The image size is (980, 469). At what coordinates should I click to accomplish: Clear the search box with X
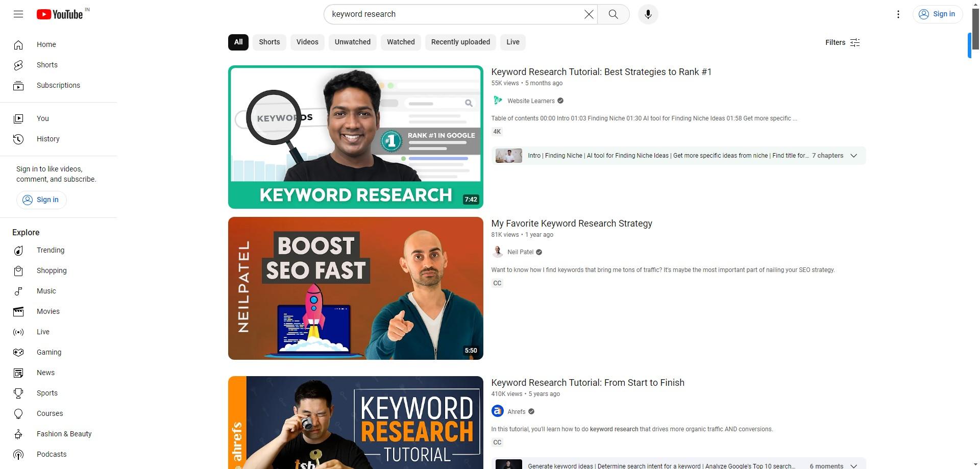(x=589, y=14)
